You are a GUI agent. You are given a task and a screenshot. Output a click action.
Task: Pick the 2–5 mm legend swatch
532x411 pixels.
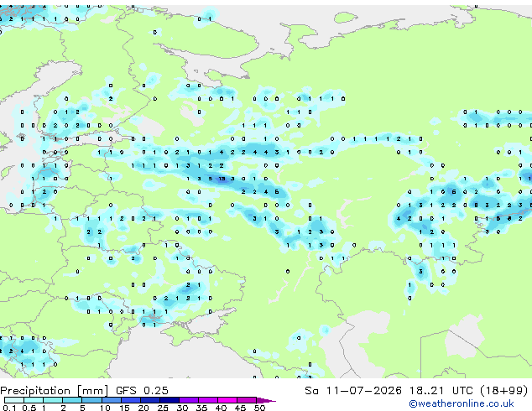tap(72, 400)
